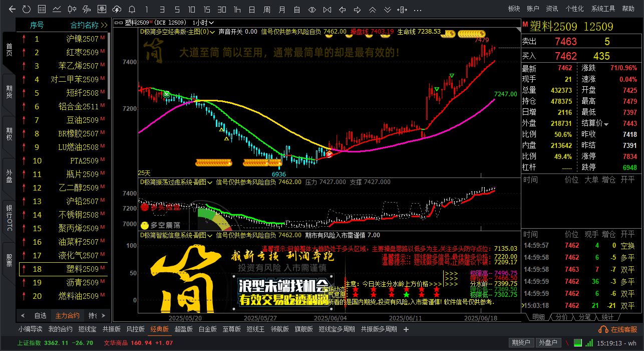
Task: Switch to the 主力合约 list tab
Action: (68, 315)
